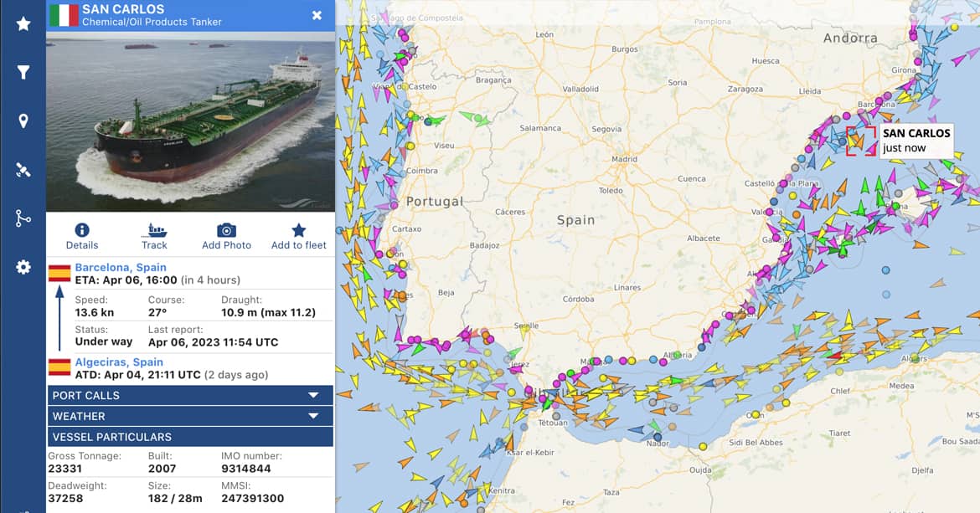Viewport: 980px width, 513px height.
Task: Expand the PORT CALLS section
Action: click(189, 395)
